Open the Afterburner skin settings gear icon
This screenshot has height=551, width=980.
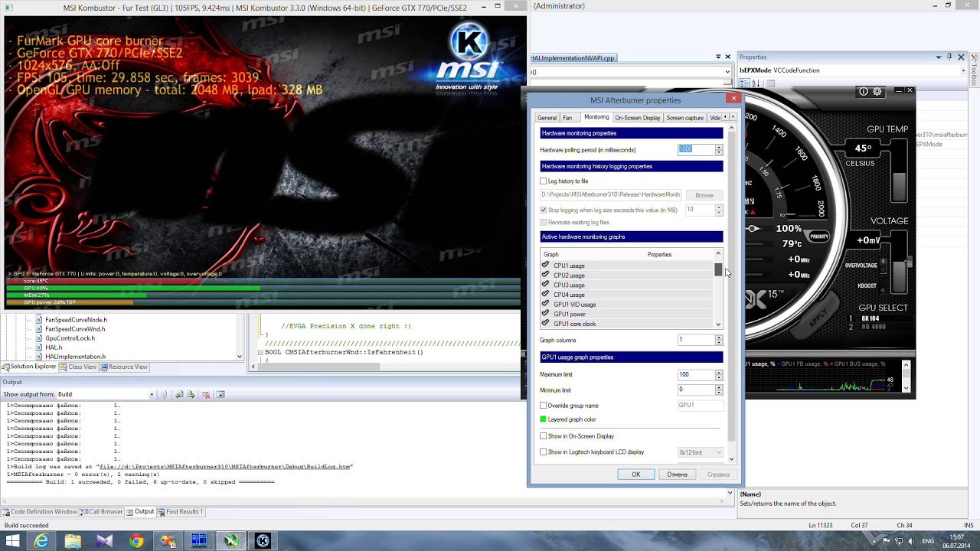coord(877,91)
